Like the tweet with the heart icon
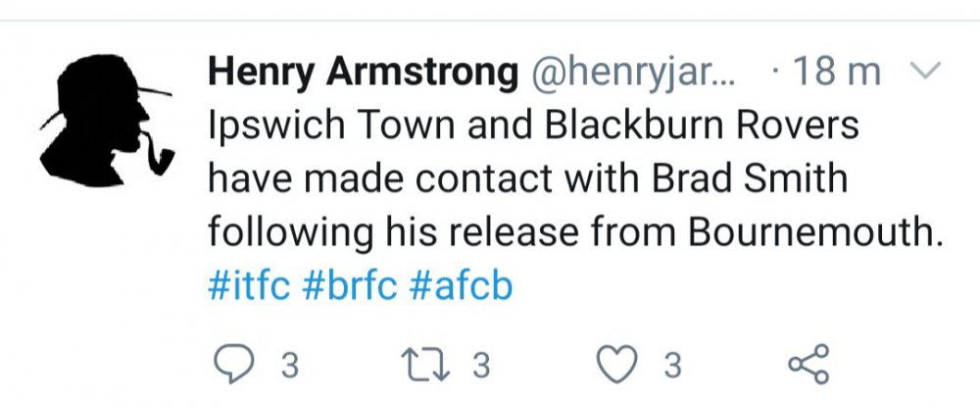Viewport: 980px width, 407px height. (618, 364)
